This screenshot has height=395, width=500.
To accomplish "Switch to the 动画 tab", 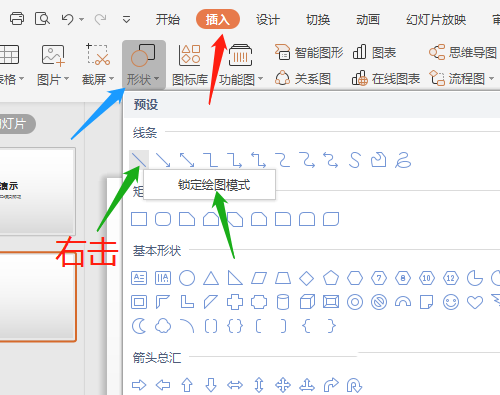I will pyautogui.click(x=368, y=20).
